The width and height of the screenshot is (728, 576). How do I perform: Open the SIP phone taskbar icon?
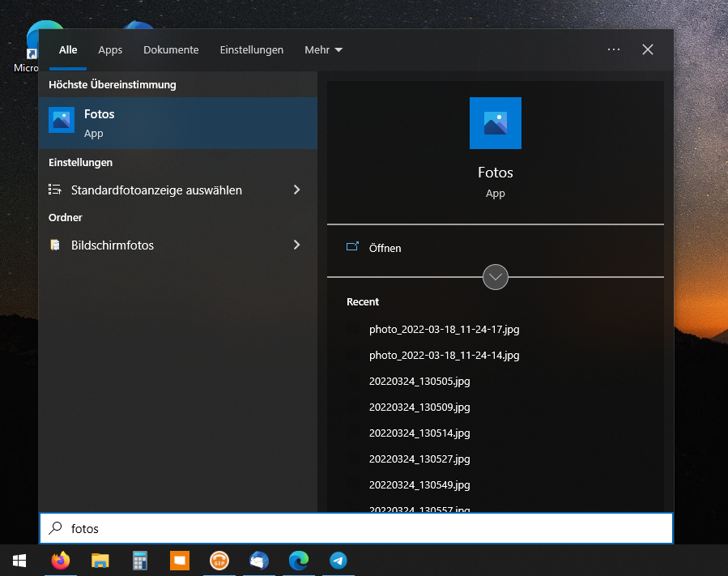219,561
